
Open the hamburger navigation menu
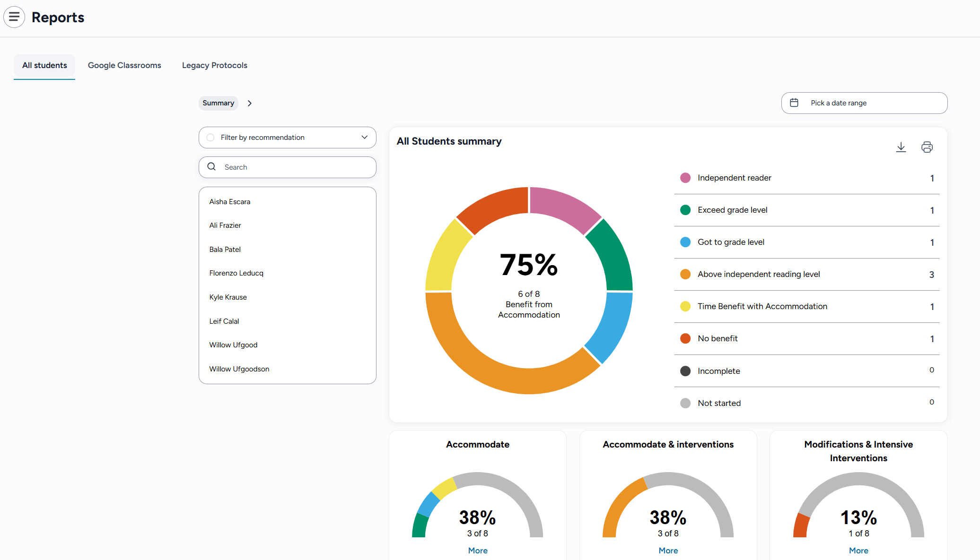click(14, 17)
